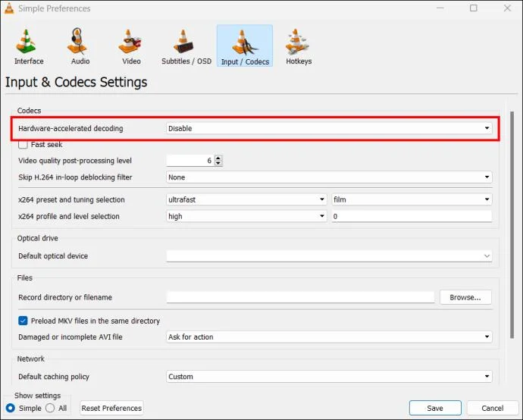Save the preferences
The height and width of the screenshot is (420, 523).
click(x=435, y=408)
